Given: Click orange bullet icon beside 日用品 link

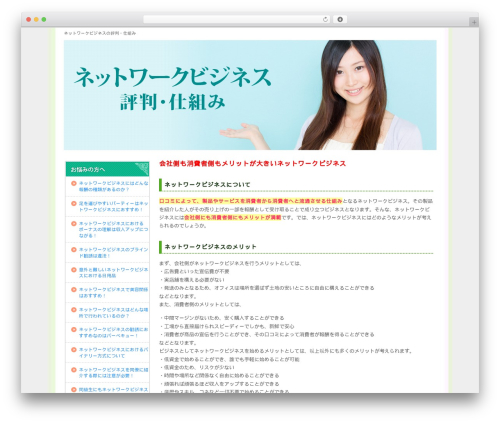Looking at the screenshot, I should (74, 269).
